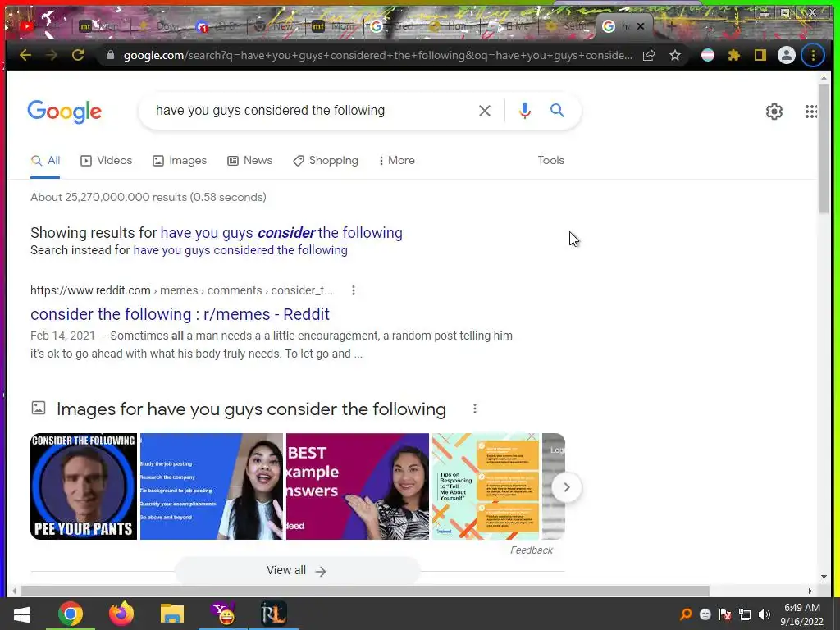Open the Extensions puzzle piece menu
The width and height of the screenshot is (840, 630).
tap(734, 55)
